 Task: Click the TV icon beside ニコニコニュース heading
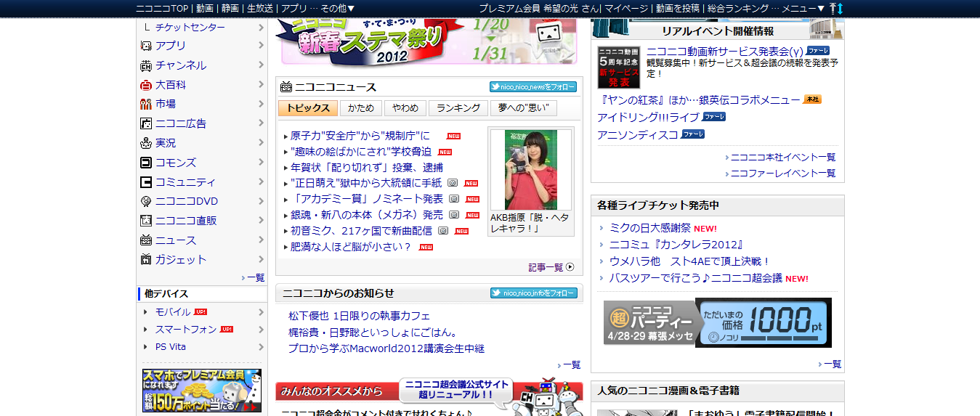[286, 87]
